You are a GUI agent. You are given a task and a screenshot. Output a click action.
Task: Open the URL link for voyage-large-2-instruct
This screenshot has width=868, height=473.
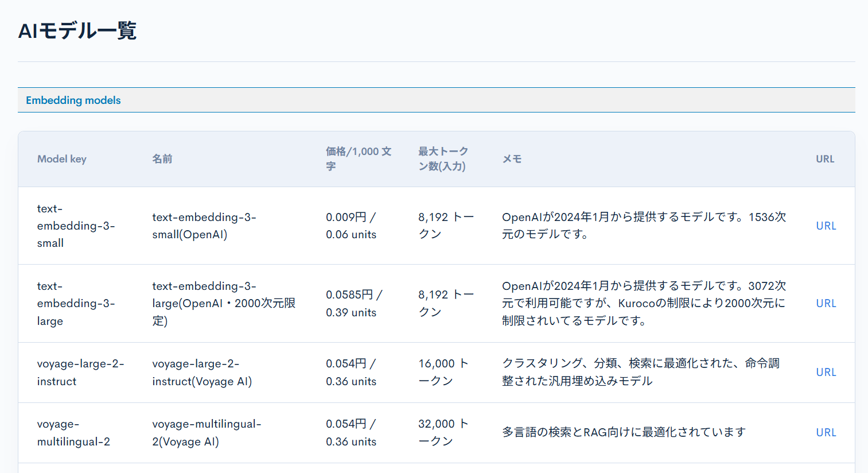[x=826, y=372]
